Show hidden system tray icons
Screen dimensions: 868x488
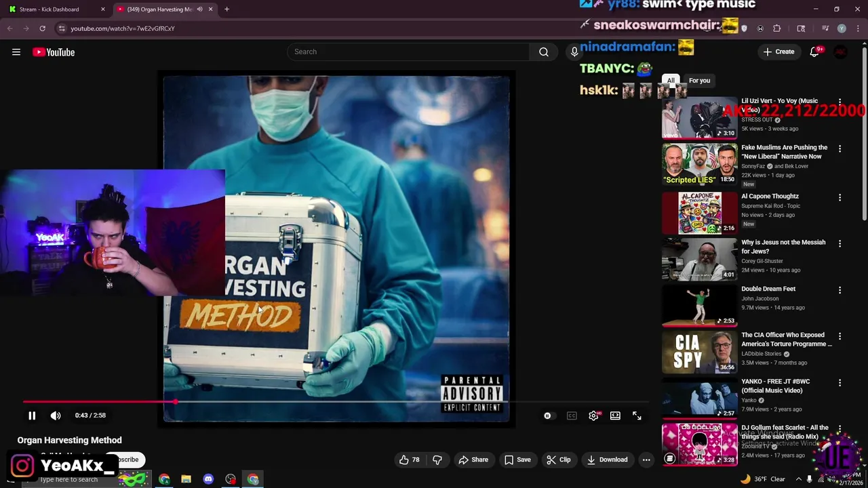(x=797, y=479)
